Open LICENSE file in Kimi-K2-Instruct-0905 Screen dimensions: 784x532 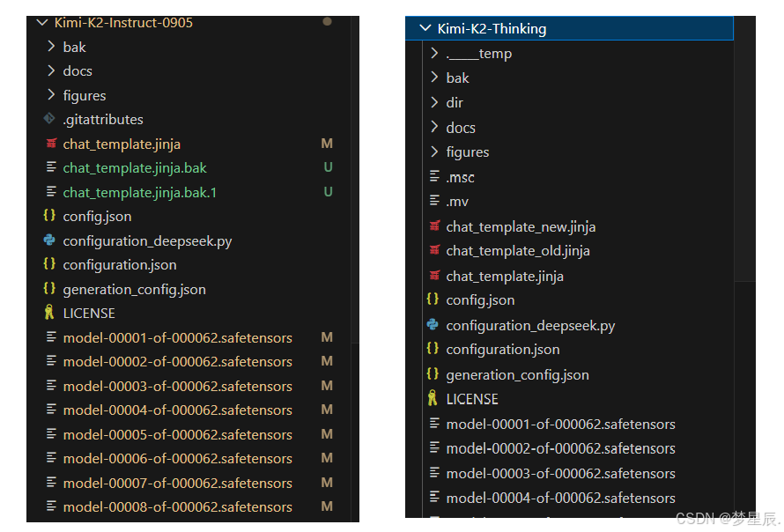tap(89, 314)
